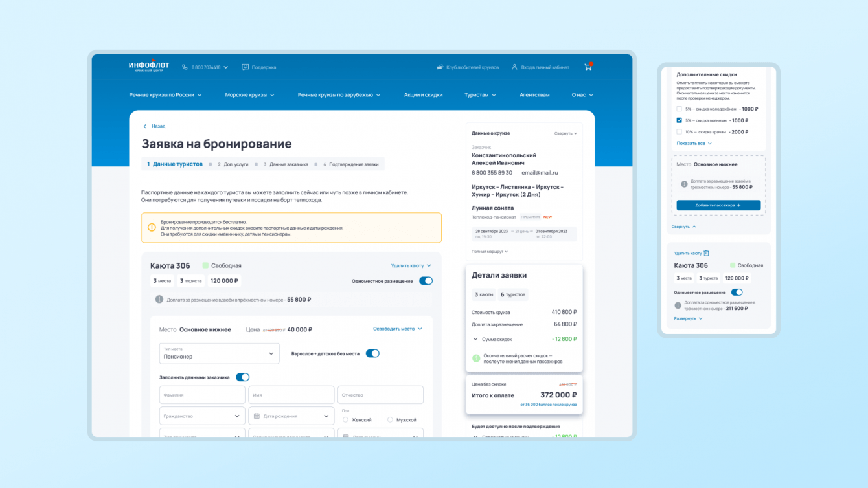Click от 36 000 баллов после круиза link
This screenshot has height=488, width=868.
pyautogui.click(x=548, y=405)
